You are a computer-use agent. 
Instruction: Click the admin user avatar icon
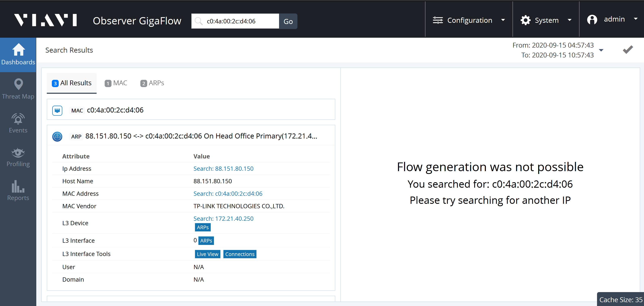click(x=592, y=20)
